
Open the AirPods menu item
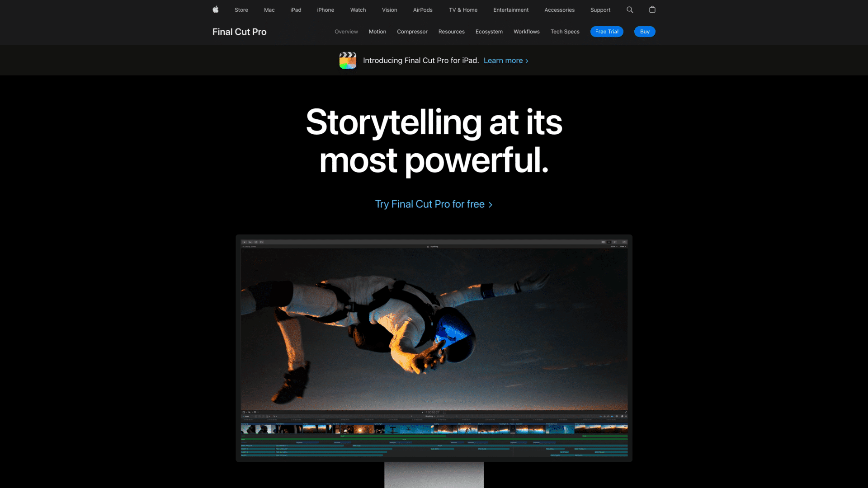coord(423,10)
